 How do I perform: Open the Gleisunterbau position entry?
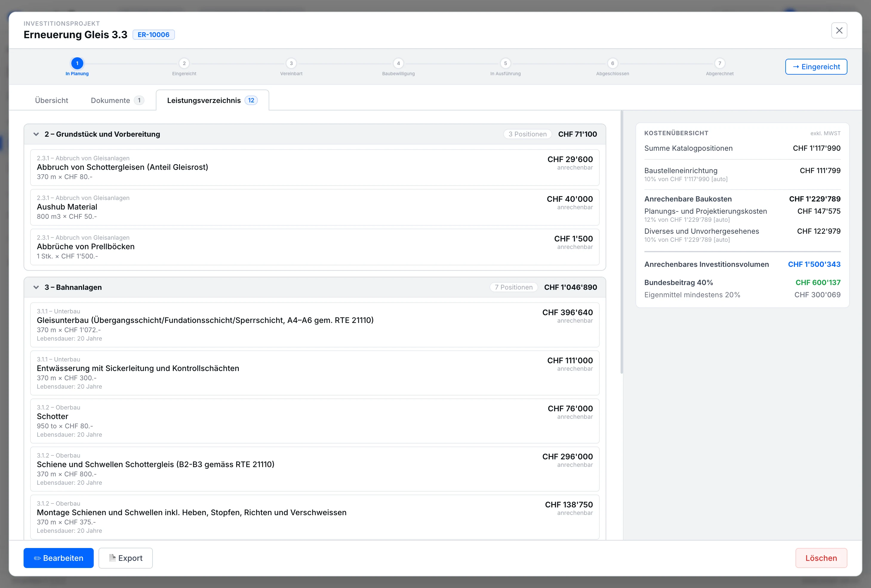pos(315,324)
